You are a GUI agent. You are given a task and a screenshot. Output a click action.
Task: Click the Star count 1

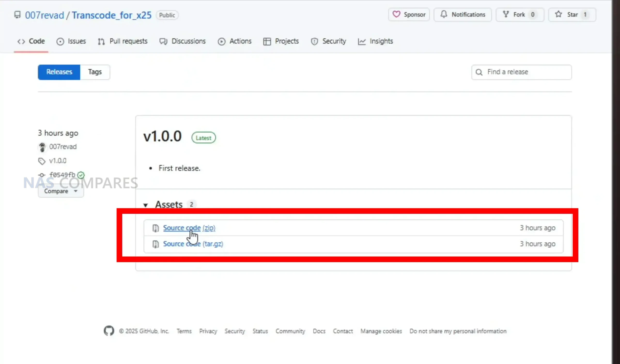click(585, 15)
